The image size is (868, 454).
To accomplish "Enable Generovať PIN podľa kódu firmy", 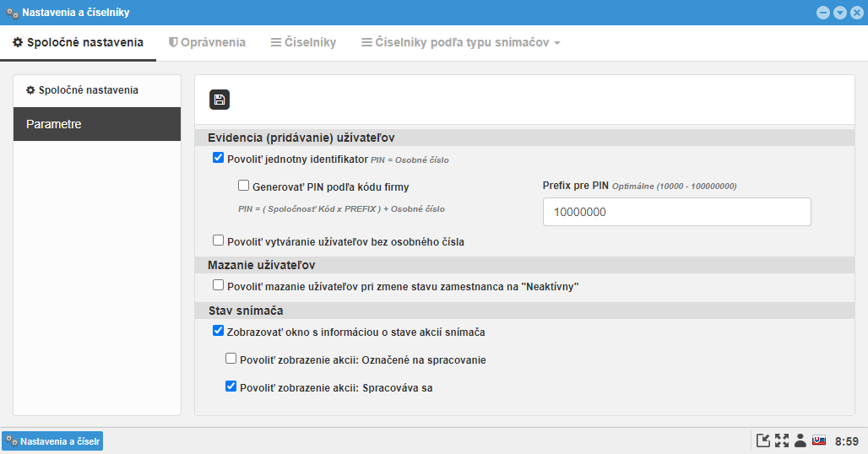I will [x=243, y=186].
